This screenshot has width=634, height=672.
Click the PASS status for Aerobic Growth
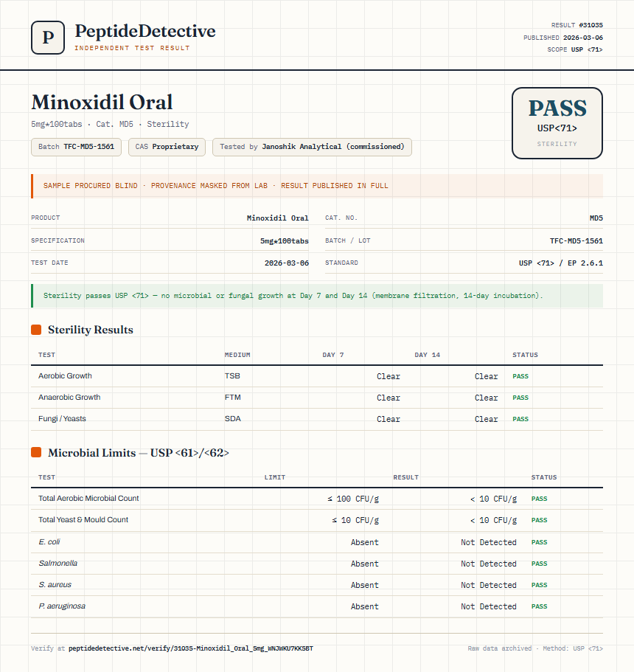point(520,376)
